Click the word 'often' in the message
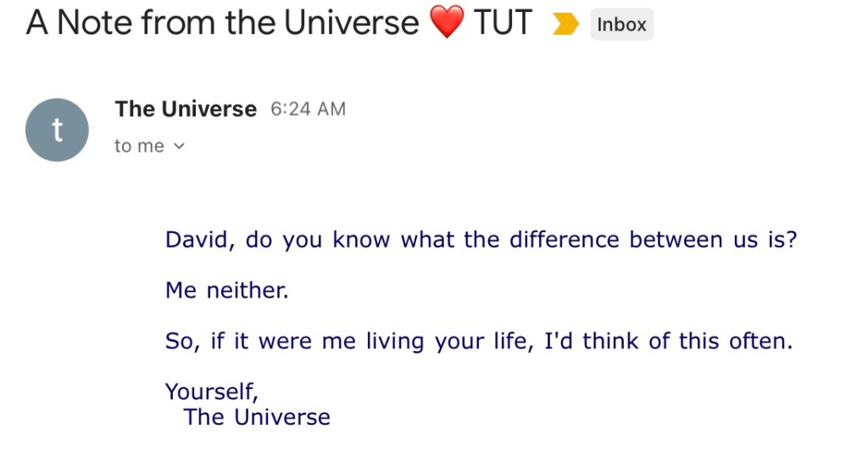868x462 pixels. click(759, 342)
